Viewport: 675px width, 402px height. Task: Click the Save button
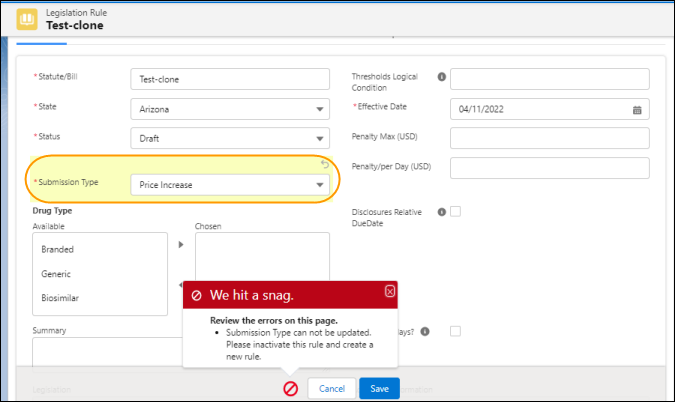(379, 388)
